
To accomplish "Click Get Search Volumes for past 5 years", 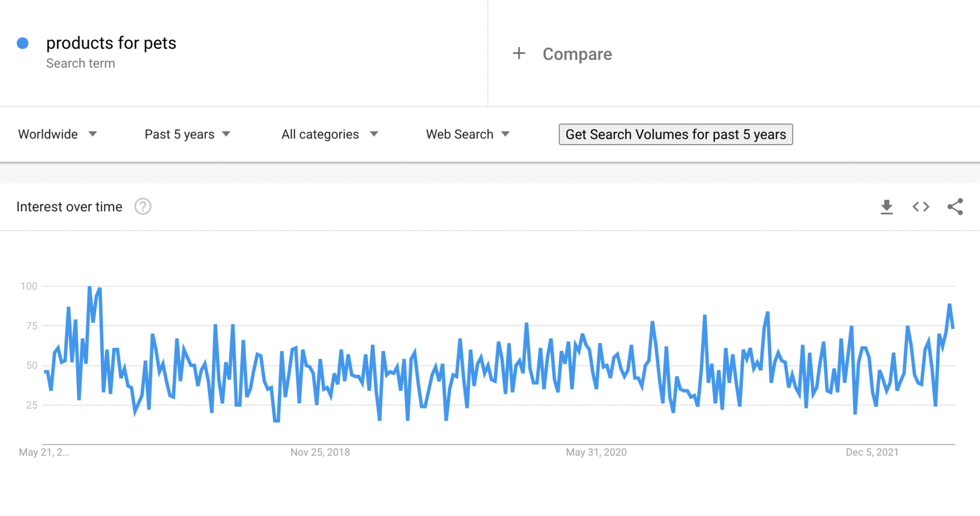I will coord(676,134).
